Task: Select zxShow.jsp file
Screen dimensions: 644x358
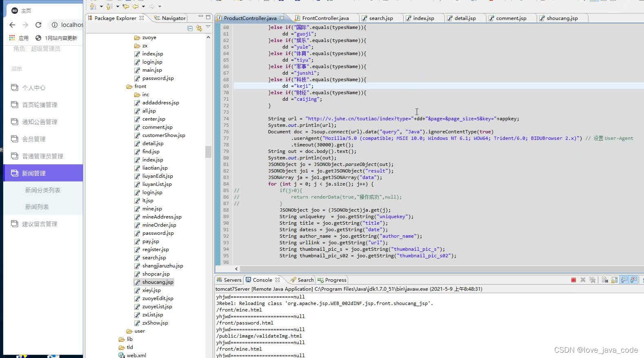Action: click(x=155, y=323)
